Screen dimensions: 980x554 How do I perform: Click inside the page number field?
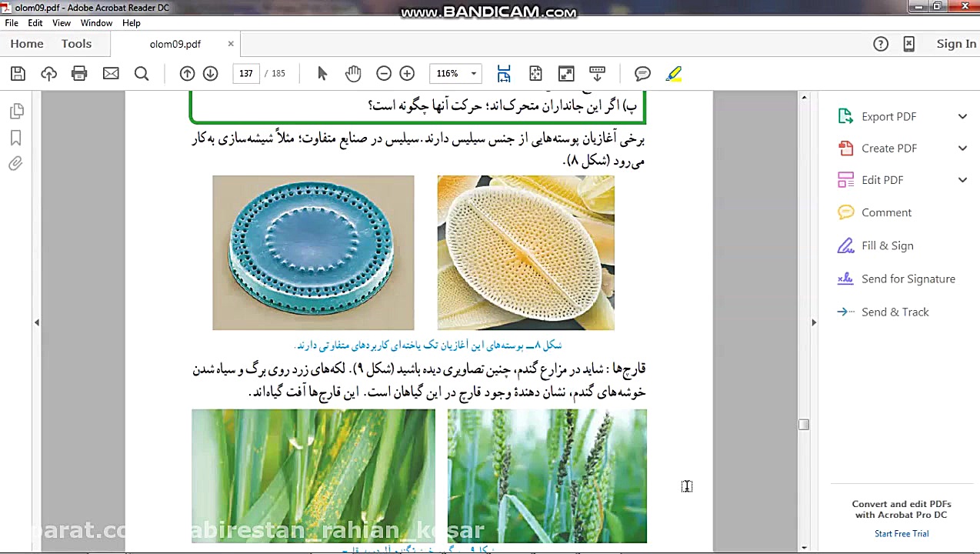245,73
